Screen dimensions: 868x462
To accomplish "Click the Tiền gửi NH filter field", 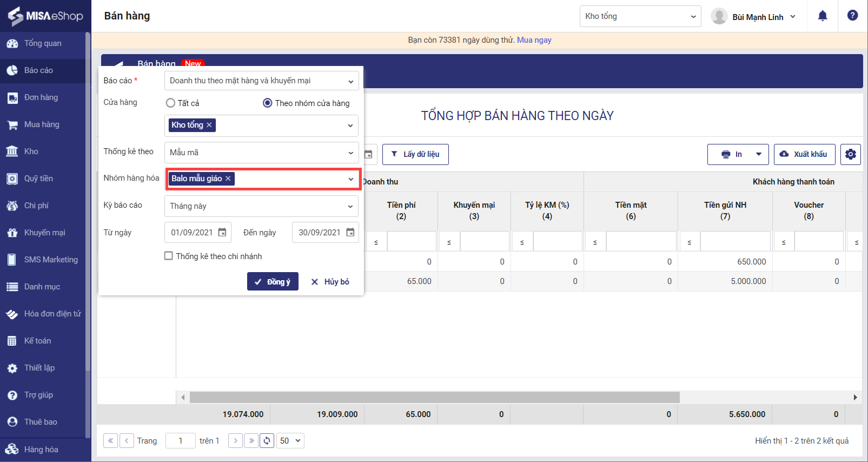I will click(x=735, y=241).
